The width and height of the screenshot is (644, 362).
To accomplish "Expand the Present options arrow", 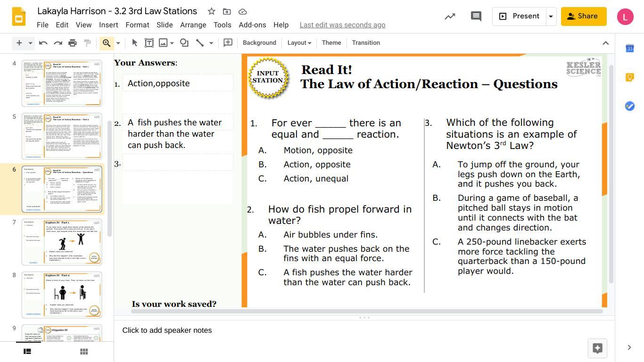I will [551, 16].
